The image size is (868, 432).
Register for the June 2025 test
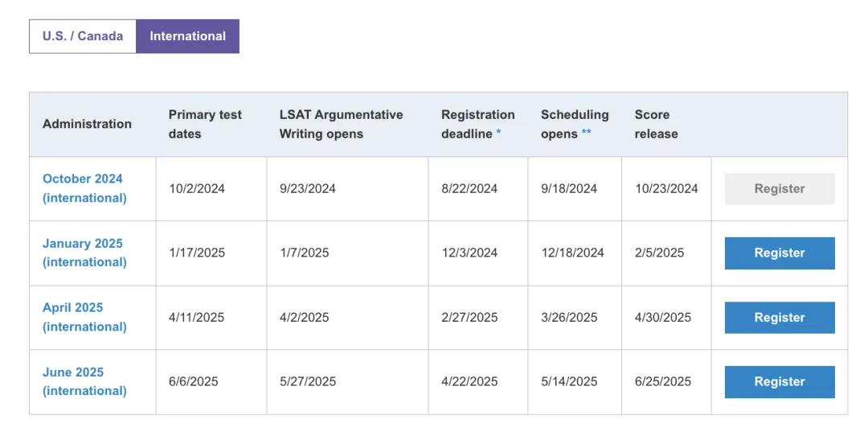pyautogui.click(x=780, y=381)
